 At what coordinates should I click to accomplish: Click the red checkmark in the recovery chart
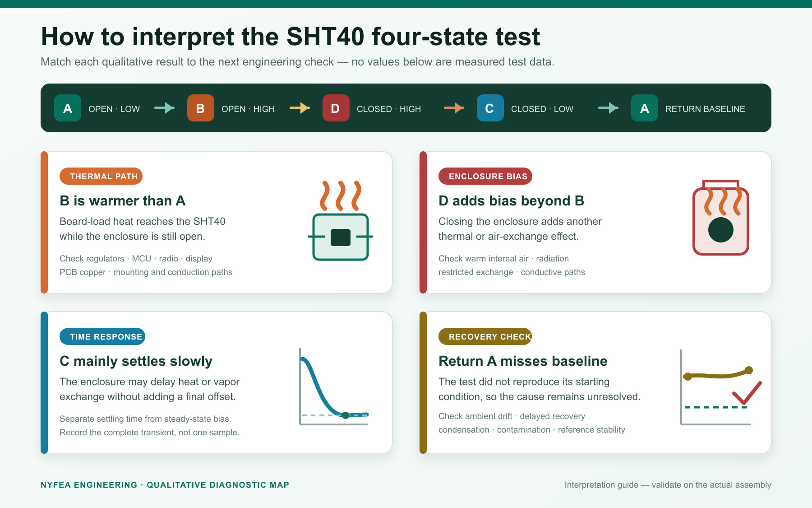point(747,392)
